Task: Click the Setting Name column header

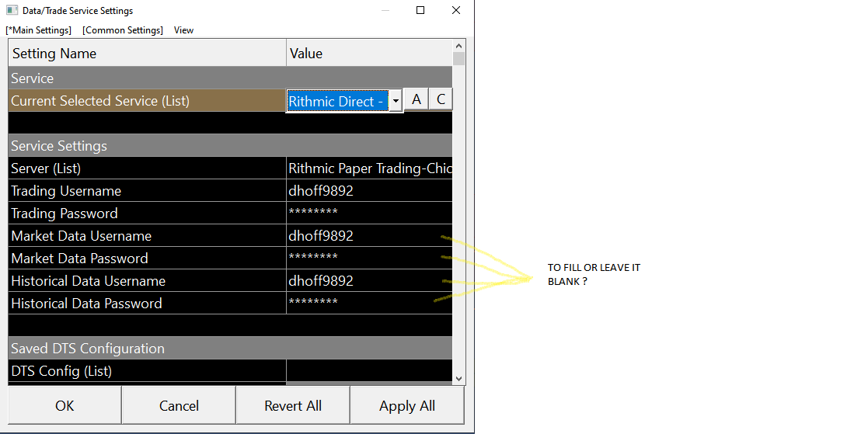Action: (x=147, y=53)
